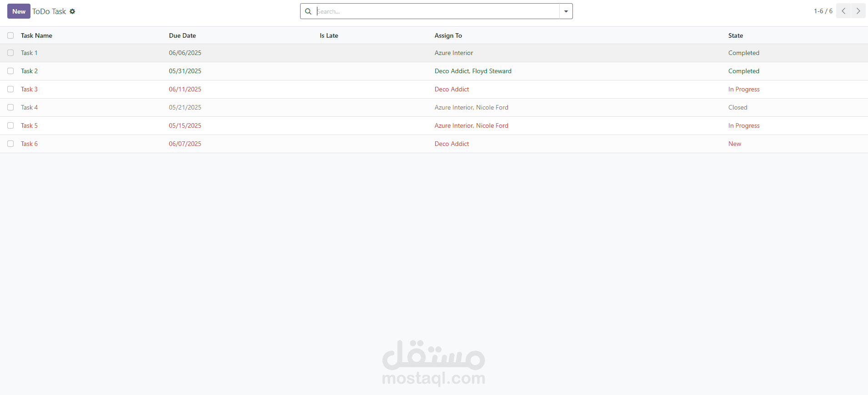868x395 pixels.
Task: Click the due date 06/11/2025
Action: 185,89
